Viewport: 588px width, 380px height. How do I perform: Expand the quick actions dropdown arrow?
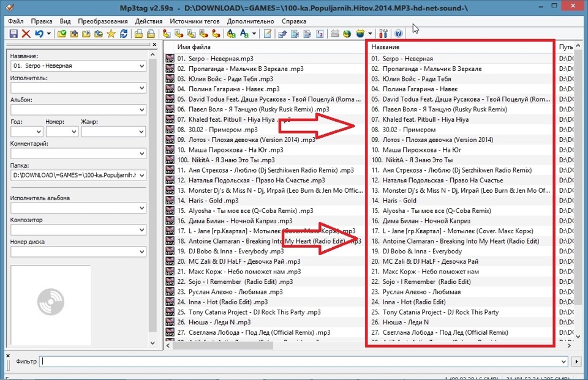coord(254,34)
